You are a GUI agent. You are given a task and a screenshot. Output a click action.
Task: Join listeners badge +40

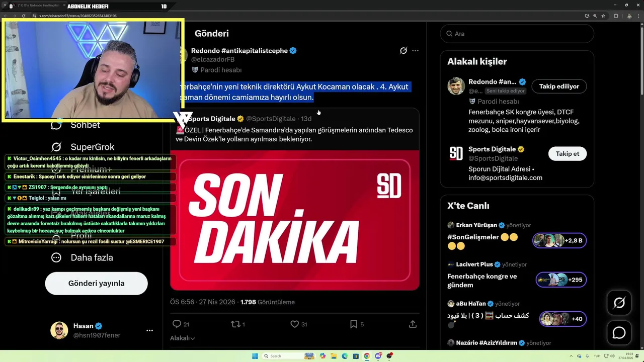(x=562, y=319)
